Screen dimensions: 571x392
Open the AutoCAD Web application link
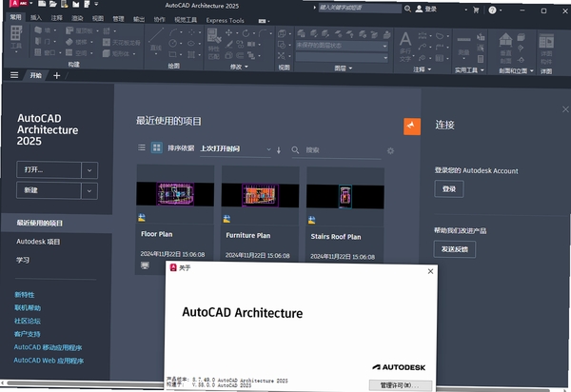49,361
